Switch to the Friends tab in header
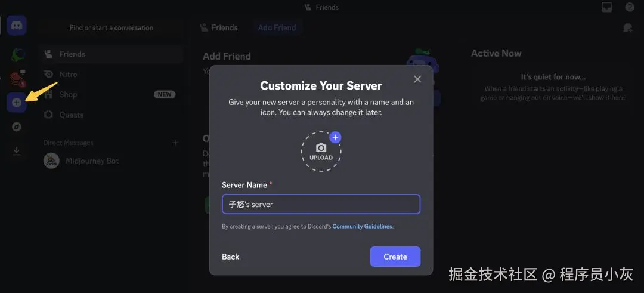 [x=219, y=27]
